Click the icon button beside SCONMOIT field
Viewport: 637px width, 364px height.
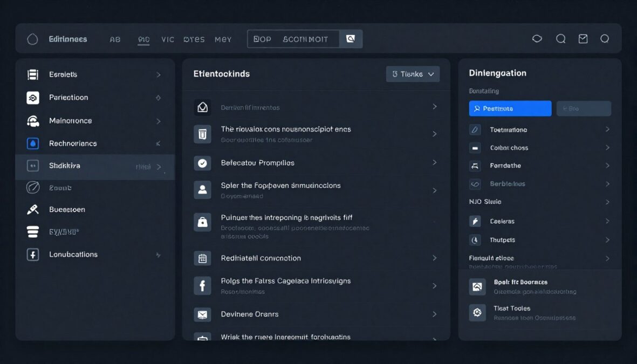[351, 39]
